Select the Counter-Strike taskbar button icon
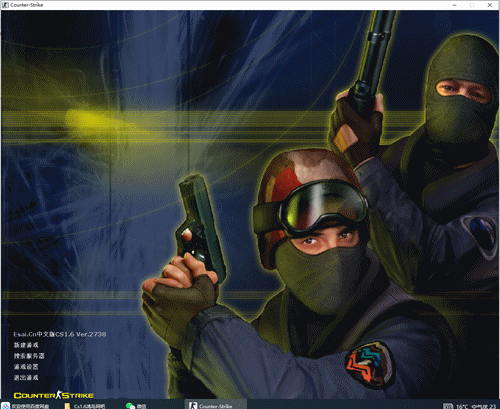500x409 pixels. (193, 405)
